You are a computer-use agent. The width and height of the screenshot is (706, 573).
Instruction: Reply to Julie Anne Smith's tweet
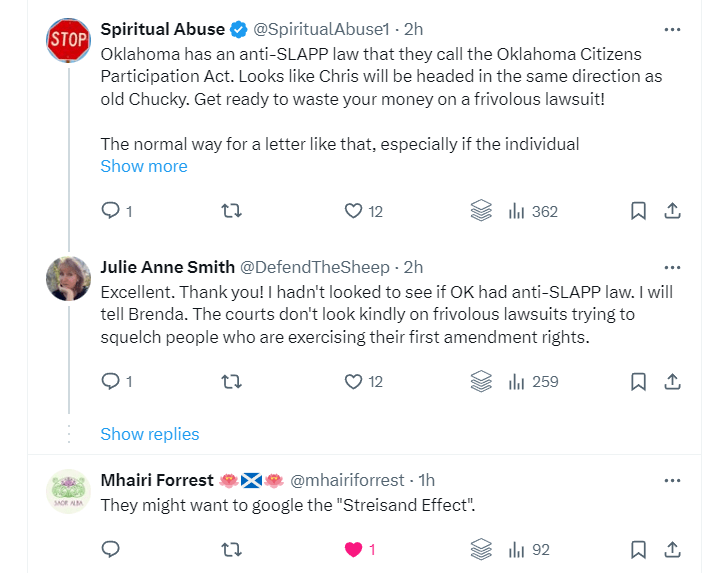click(x=111, y=381)
